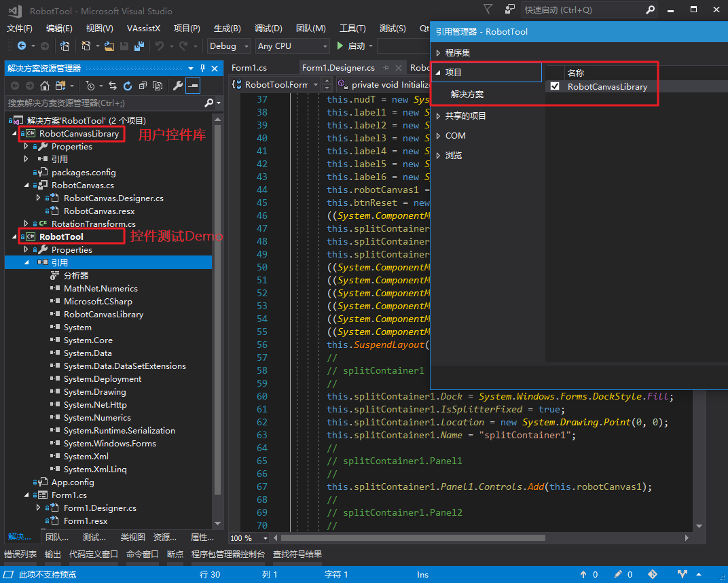
Task: Click the Refresh icon in Solution Explorer
Action: coord(127,86)
